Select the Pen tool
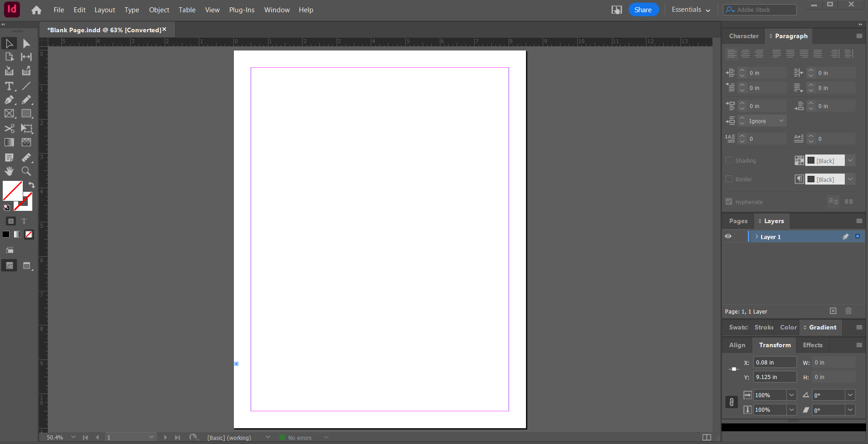Screen dimensions: 868x444 (9, 100)
